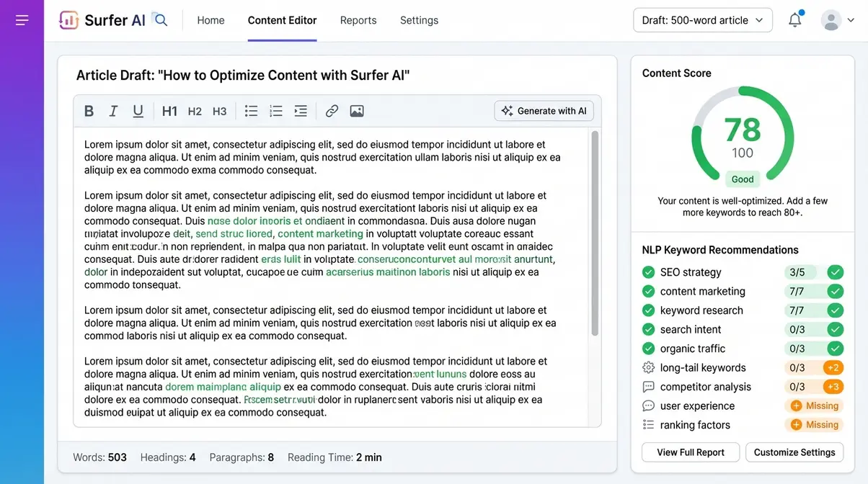Create a bulleted list
868x484 pixels.
point(251,110)
